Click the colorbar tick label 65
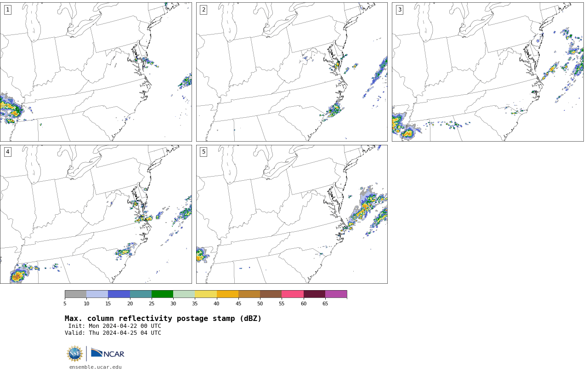The image size is (588, 372). [x=325, y=303]
